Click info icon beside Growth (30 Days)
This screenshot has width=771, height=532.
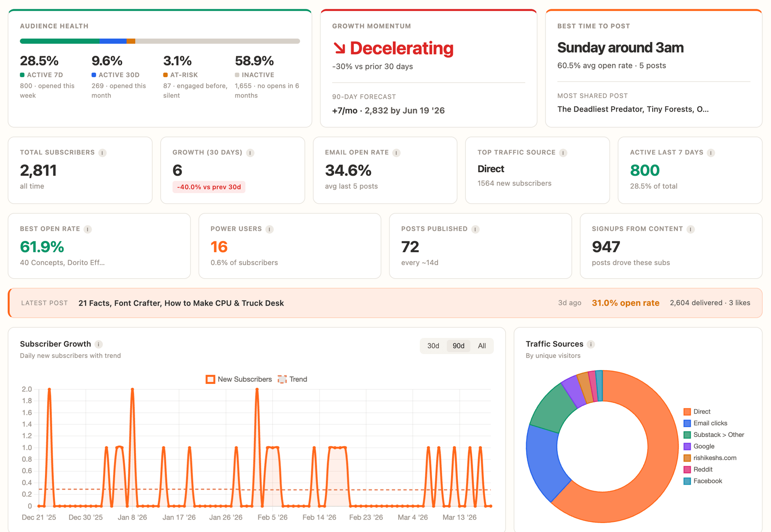pyautogui.click(x=250, y=153)
